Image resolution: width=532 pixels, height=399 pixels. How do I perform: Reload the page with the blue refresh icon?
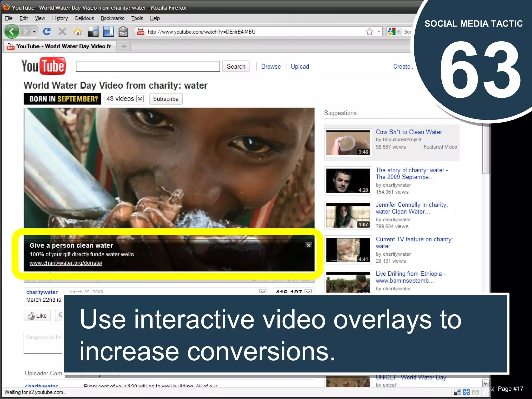(x=47, y=32)
